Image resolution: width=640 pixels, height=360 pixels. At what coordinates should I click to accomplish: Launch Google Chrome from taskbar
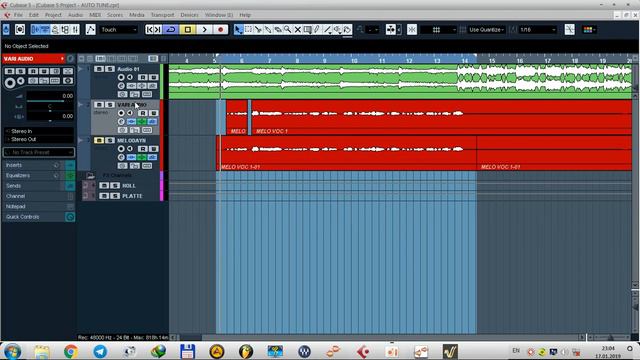(x=71, y=351)
